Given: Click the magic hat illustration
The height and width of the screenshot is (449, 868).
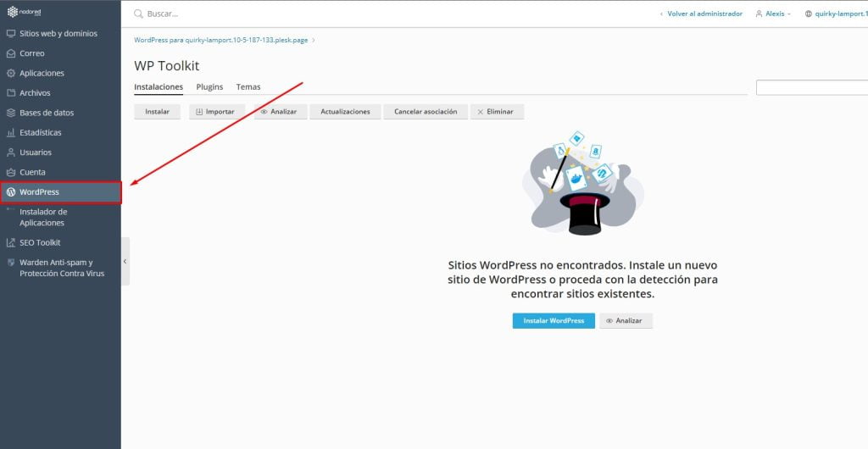Looking at the screenshot, I should point(583,182).
